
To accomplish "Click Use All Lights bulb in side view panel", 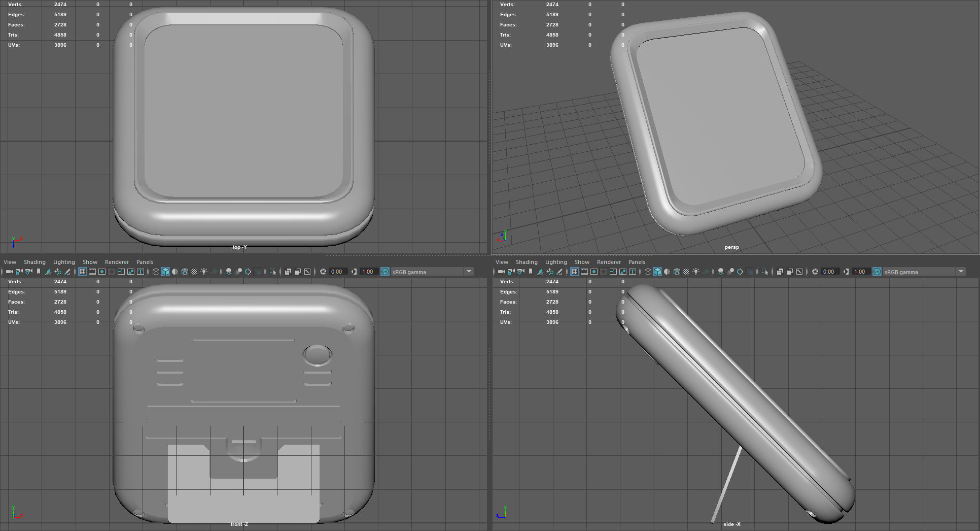I will (696, 272).
